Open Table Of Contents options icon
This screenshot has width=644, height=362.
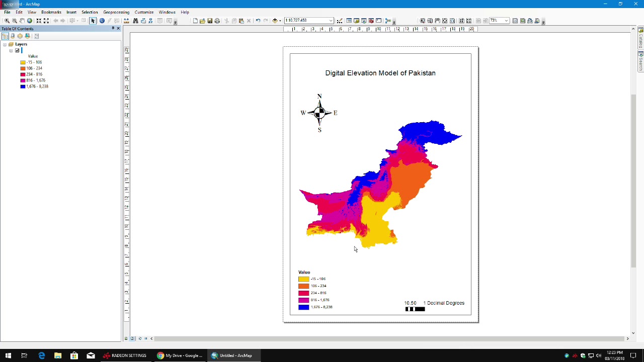click(36, 36)
